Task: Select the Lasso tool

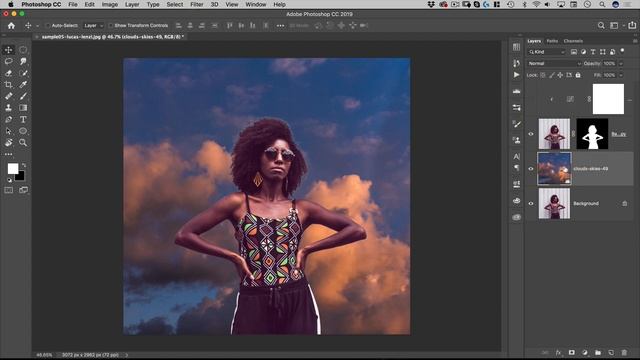Action: pos(9,61)
